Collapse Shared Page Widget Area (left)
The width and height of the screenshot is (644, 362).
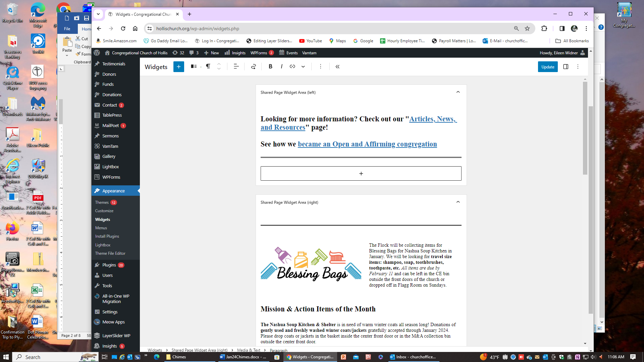pos(458,92)
